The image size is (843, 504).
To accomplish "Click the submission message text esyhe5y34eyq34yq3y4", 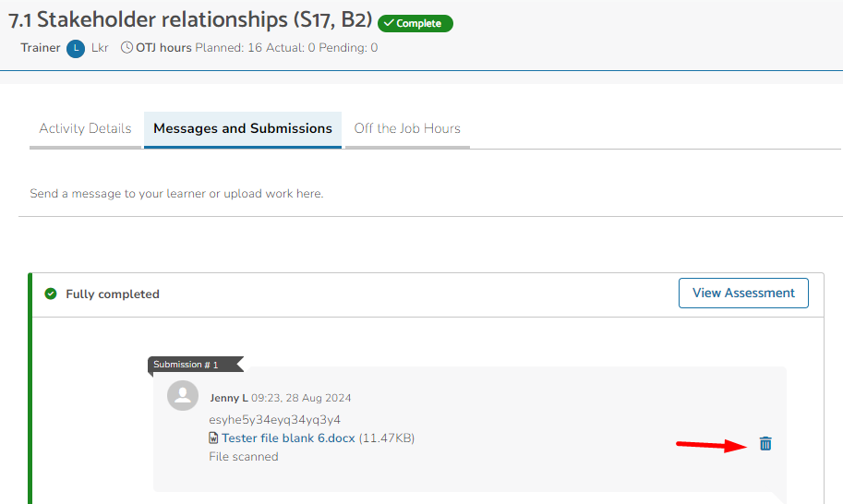I will coord(275,420).
